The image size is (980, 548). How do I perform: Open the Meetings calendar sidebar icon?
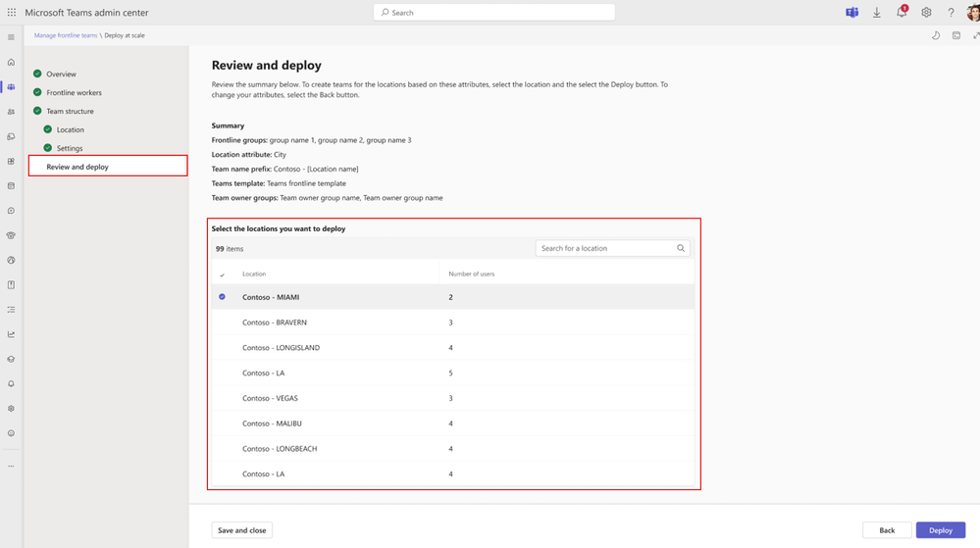pos(11,186)
